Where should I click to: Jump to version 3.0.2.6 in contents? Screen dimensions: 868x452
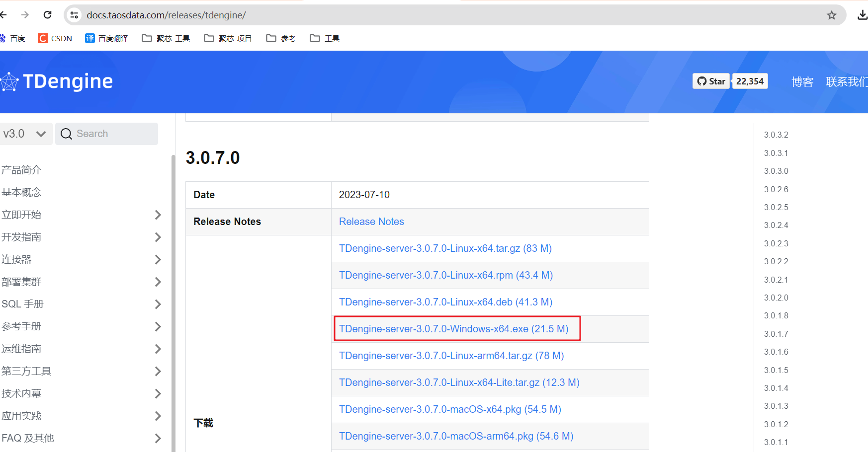776,189
